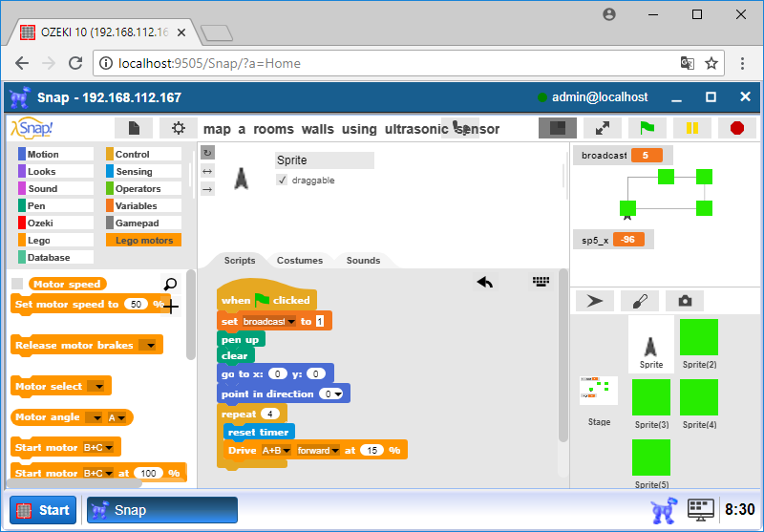Switch to full screen presentation mode

(x=603, y=128)
